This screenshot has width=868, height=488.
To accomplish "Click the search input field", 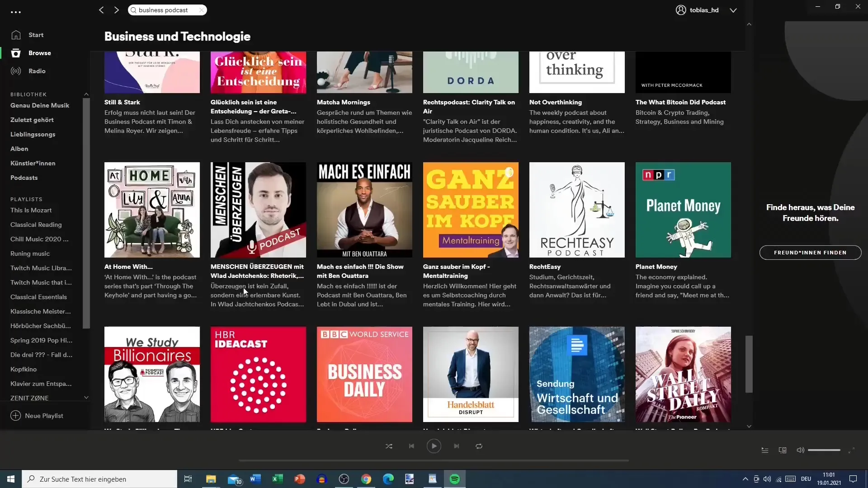I will click(167, 9).
